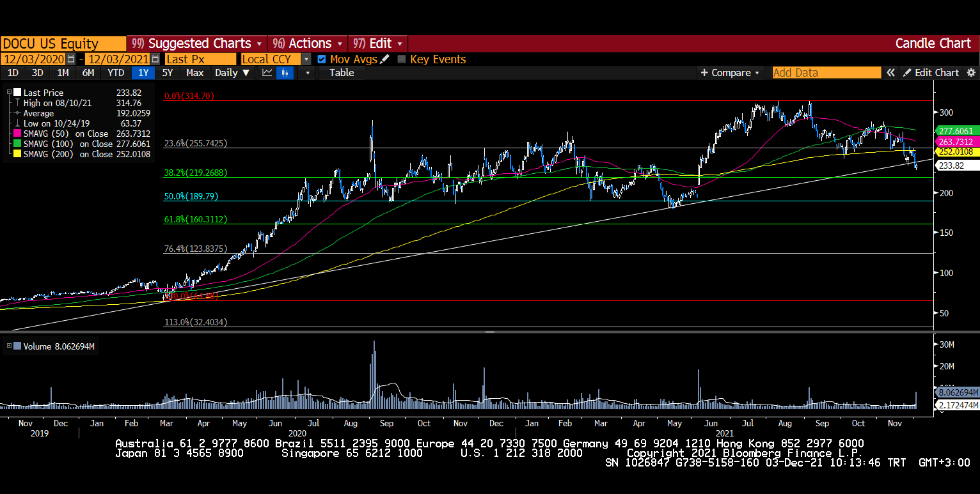Click the Last Price white color swatch

(x=17, y=93)
